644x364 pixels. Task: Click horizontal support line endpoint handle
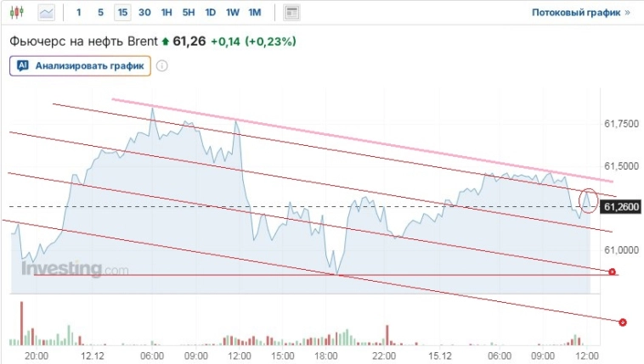coord(613,272)
